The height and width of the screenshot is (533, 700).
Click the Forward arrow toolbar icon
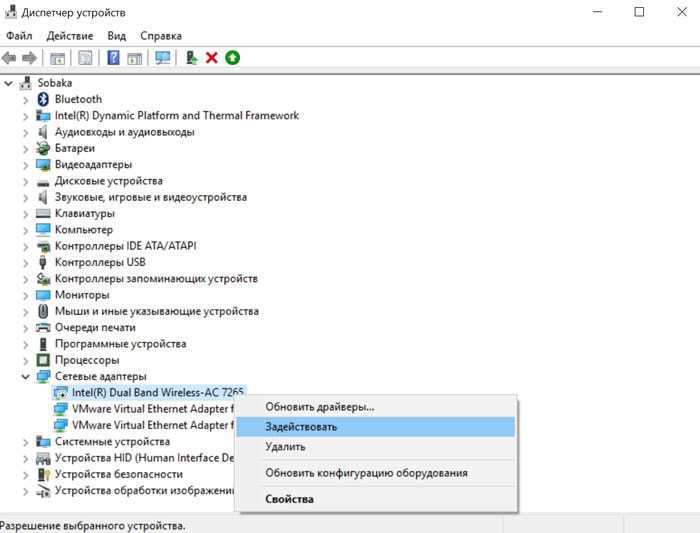point(29,58)
